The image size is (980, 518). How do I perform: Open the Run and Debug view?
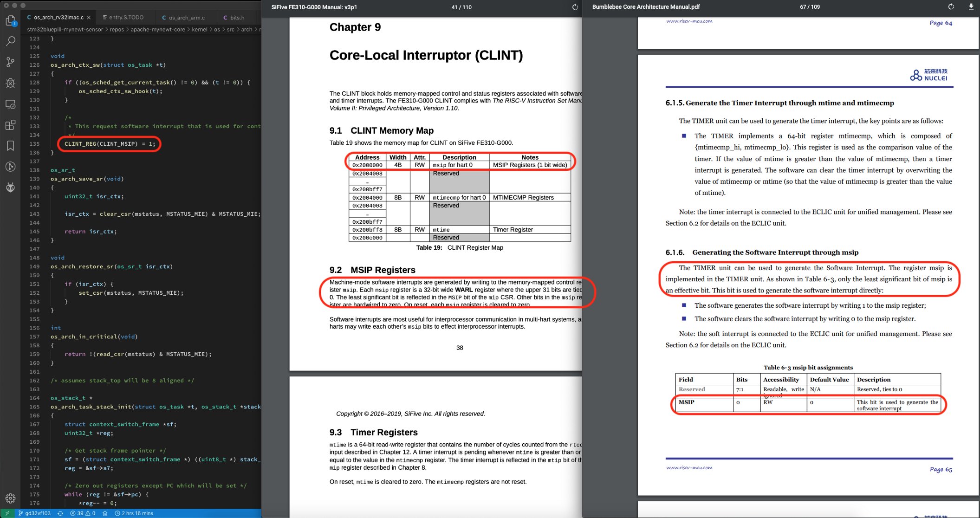click(10, 83)
